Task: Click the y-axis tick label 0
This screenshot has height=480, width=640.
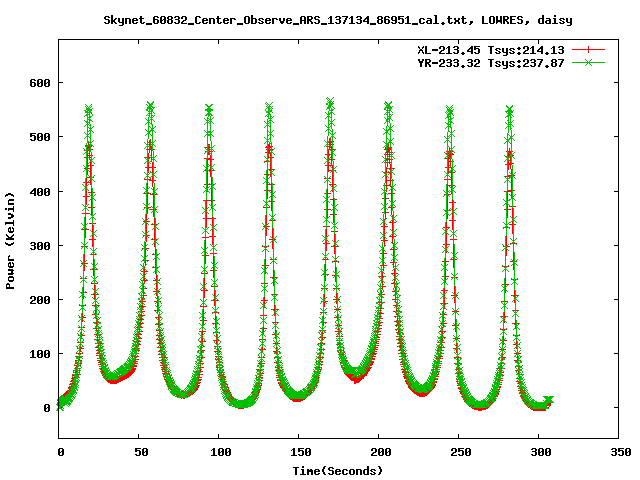Action: pyautogui.click(x=47, y=408)
